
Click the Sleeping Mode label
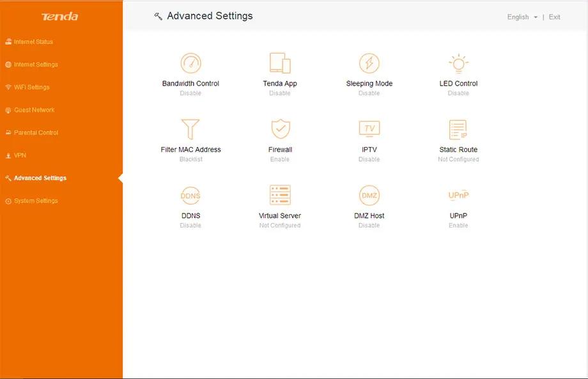[369, 83]
